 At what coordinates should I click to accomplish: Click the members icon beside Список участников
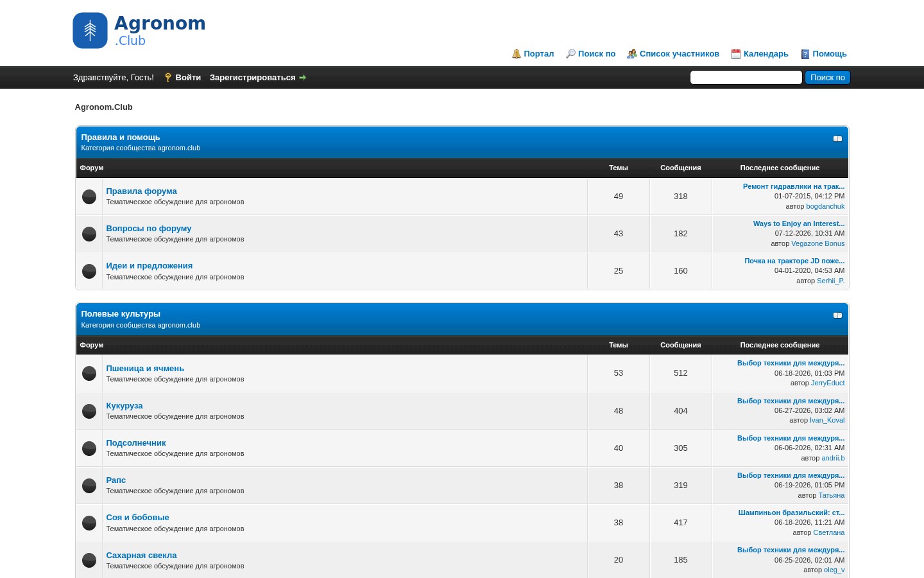[x=632, y=54]
